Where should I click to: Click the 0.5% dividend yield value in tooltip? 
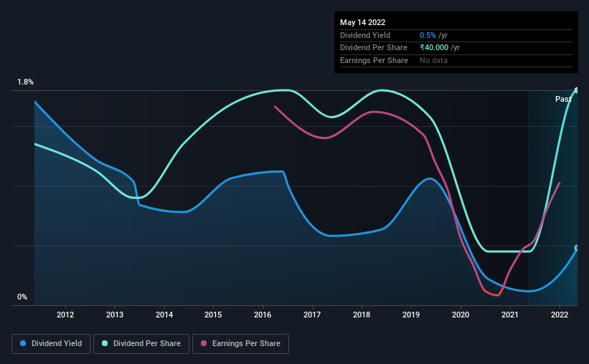(x=428, y=35)
